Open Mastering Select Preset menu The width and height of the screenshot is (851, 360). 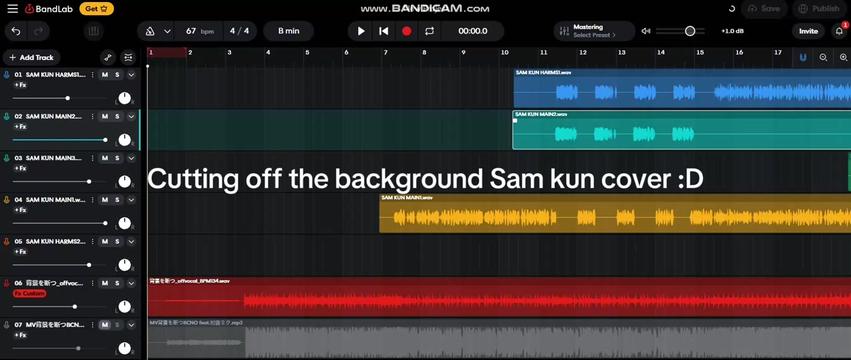coord(594,31)
